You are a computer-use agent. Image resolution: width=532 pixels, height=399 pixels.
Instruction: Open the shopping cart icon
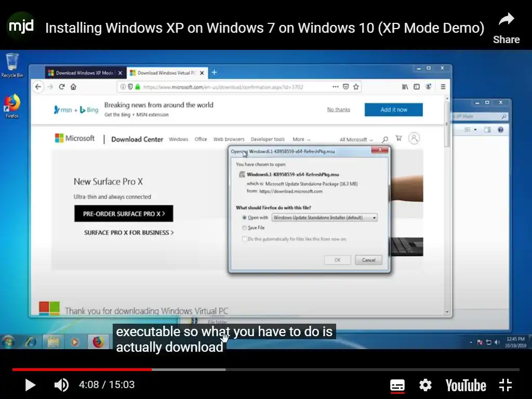coord(398,138)
